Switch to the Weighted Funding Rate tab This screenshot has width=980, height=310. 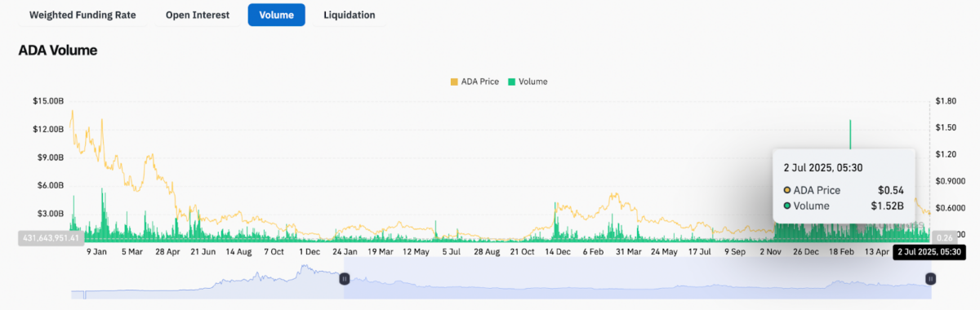[x=82, y=15]
